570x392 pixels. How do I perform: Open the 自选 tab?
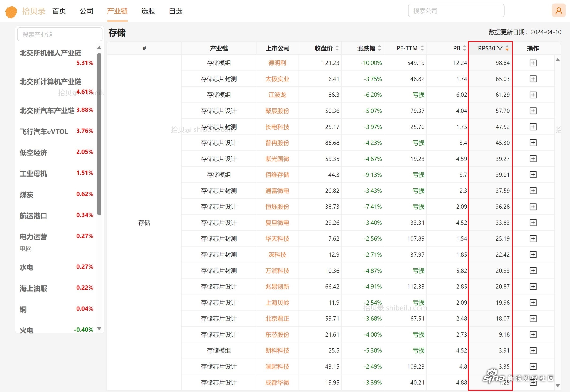coord(176,11)
